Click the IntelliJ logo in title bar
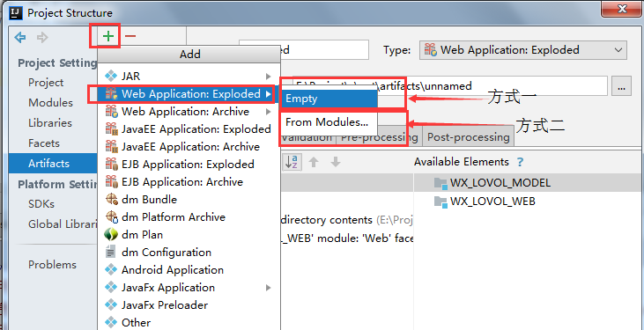The height and width of the screenshot is (330, 644). (x=16, y=12)
